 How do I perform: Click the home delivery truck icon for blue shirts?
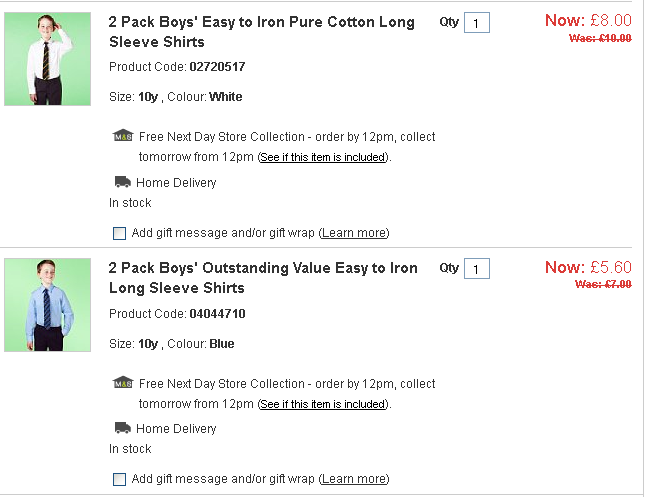(122, 428)
